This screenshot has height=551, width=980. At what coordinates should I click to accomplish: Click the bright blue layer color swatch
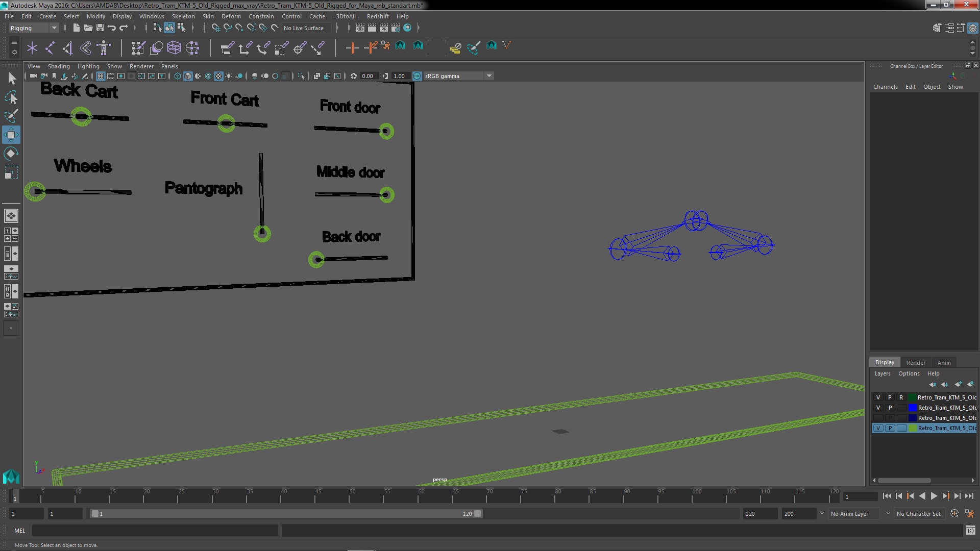pyautogui.click(x=912, y=408)
